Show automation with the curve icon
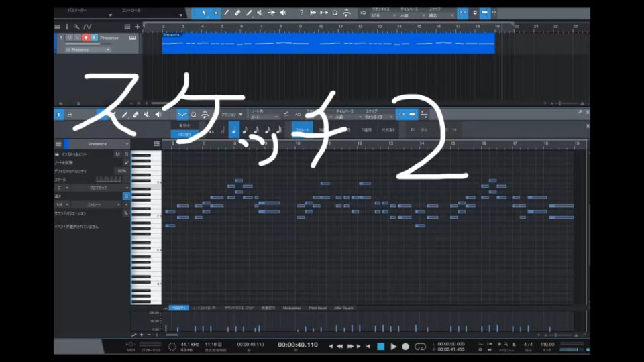Viewport: 644px width, 362px height. coord(87,27)
